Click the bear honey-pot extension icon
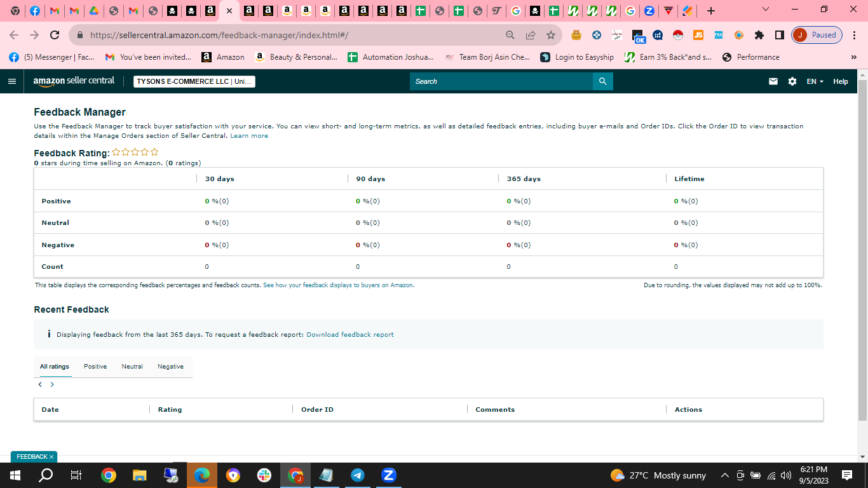This screenshot has height=488, width=868. tap(576, 35)
